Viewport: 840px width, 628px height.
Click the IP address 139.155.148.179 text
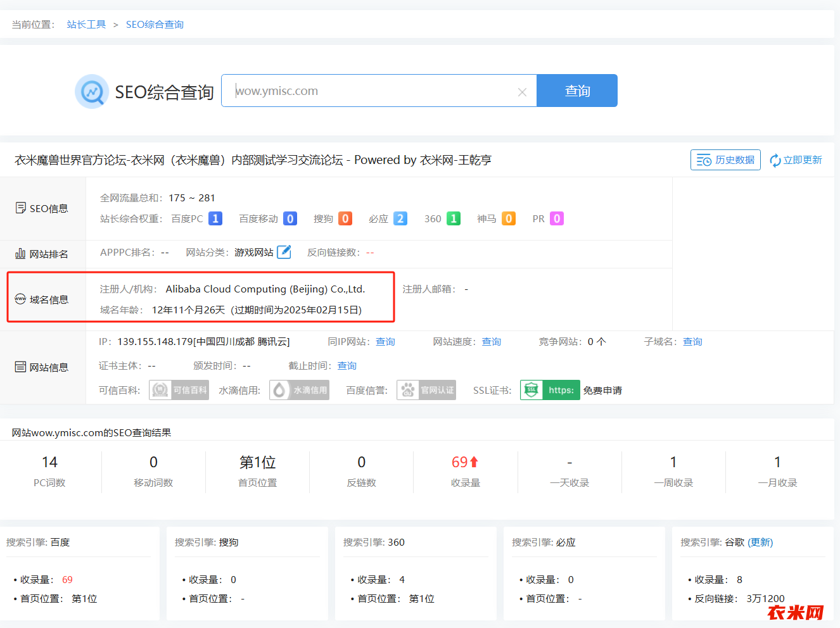pyautogui.click(x=155, y=342)
